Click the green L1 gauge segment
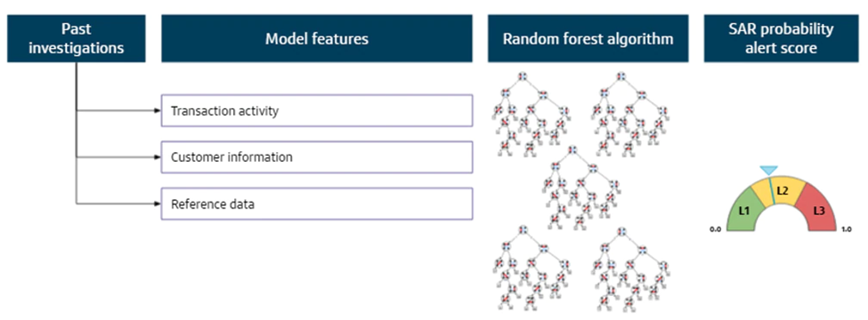This screenshot has height=320, width=868. coord(745,210)
